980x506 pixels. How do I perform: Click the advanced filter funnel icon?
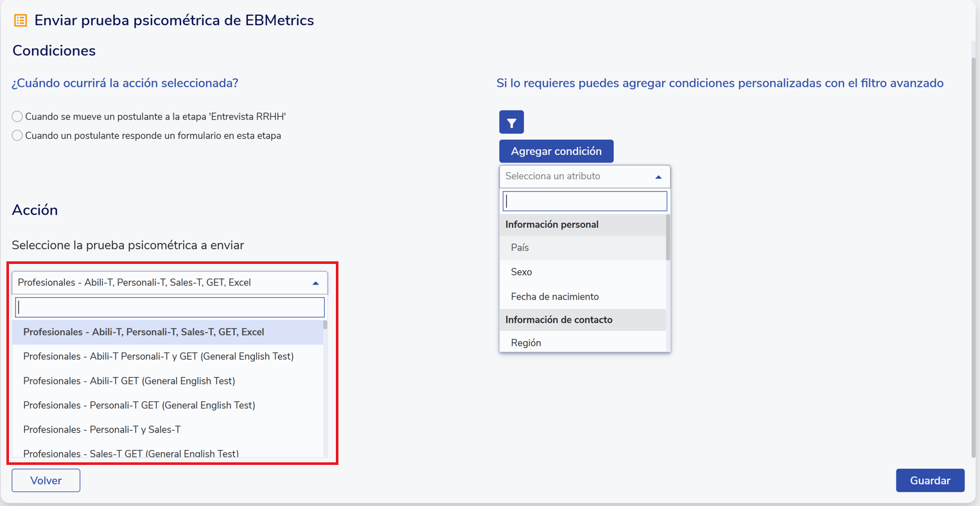click(x=511, y=122)
